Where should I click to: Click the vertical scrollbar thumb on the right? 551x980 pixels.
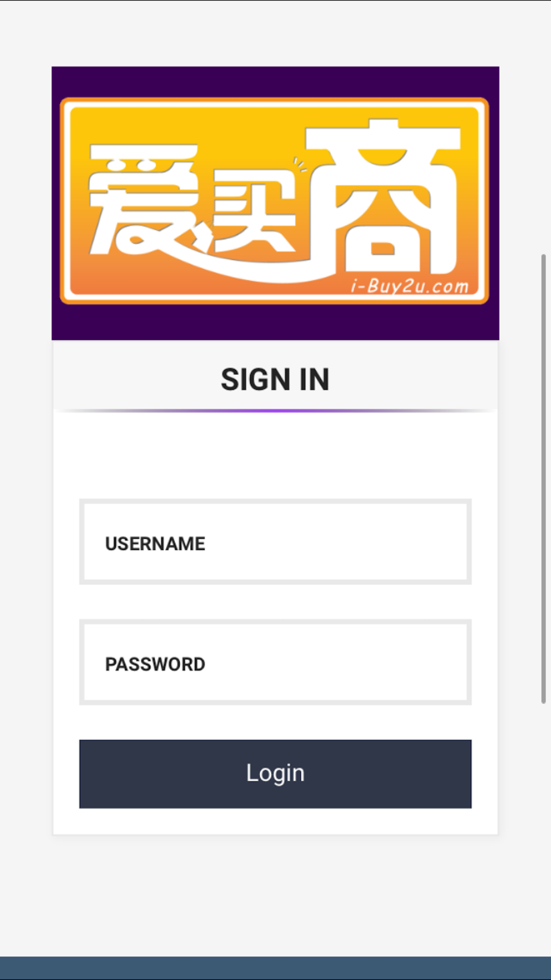coord(544,478)
